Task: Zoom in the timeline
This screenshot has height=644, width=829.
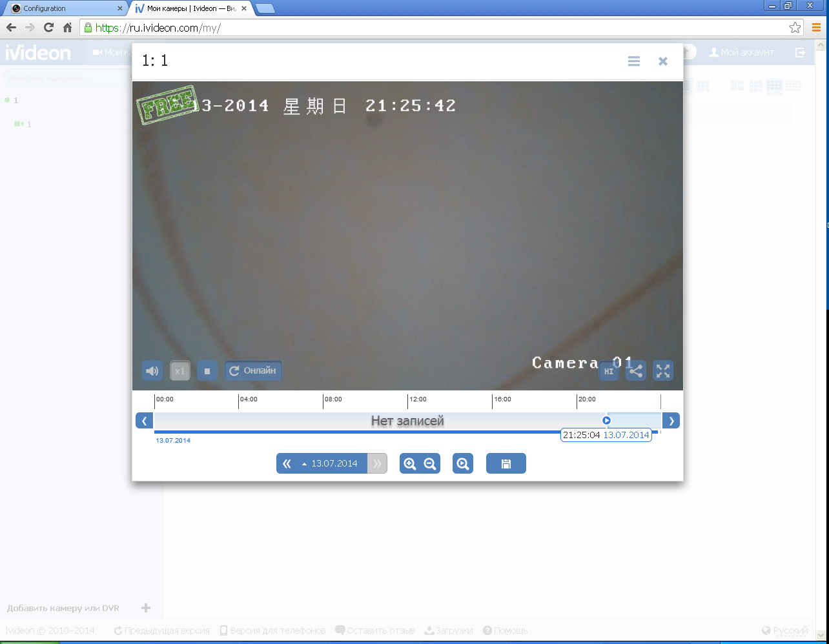Action: pyautogui.click(x=409, y=463)
